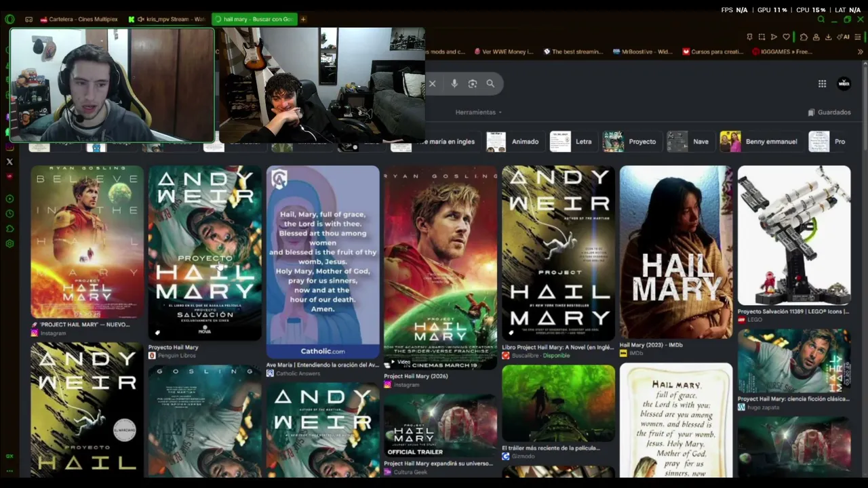Open the sidebar player icon
The width and height of the screenshot is (868, 488).
pyautogui.click(x=9, y=199)
